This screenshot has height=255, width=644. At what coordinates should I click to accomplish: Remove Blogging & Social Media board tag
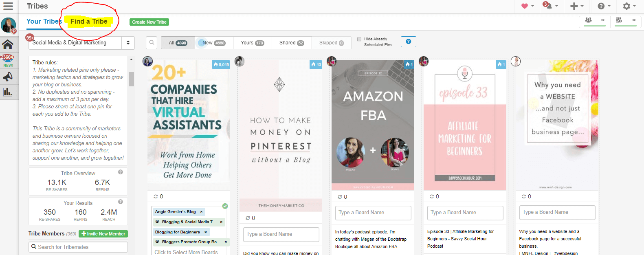click(221, 222)
